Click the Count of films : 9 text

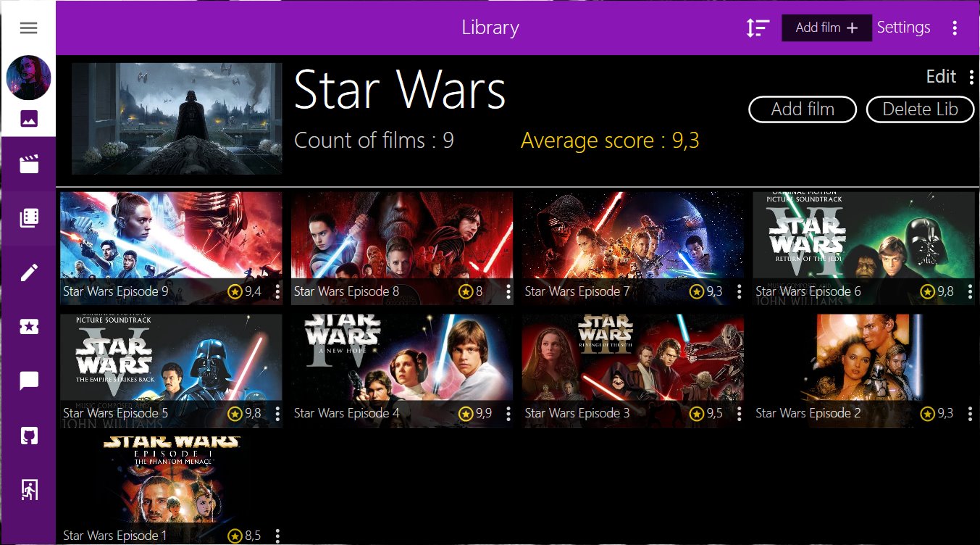374,140
